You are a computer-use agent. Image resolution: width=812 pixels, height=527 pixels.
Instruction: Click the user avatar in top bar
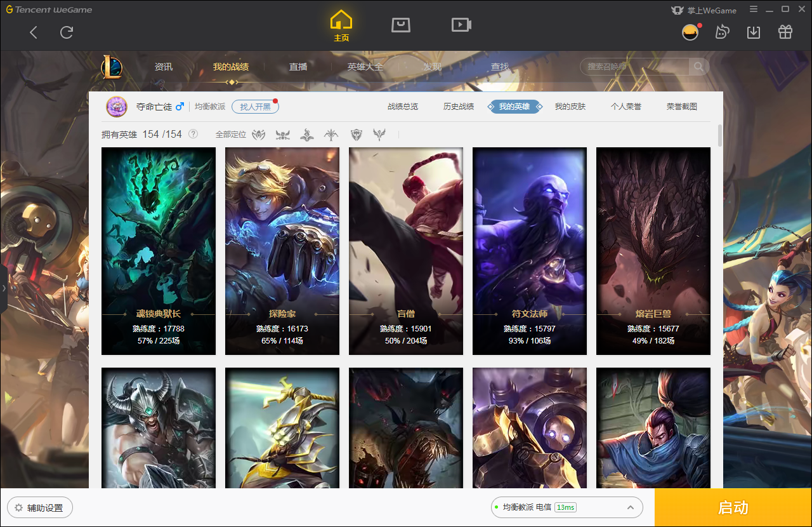click(x=690, y=32)
